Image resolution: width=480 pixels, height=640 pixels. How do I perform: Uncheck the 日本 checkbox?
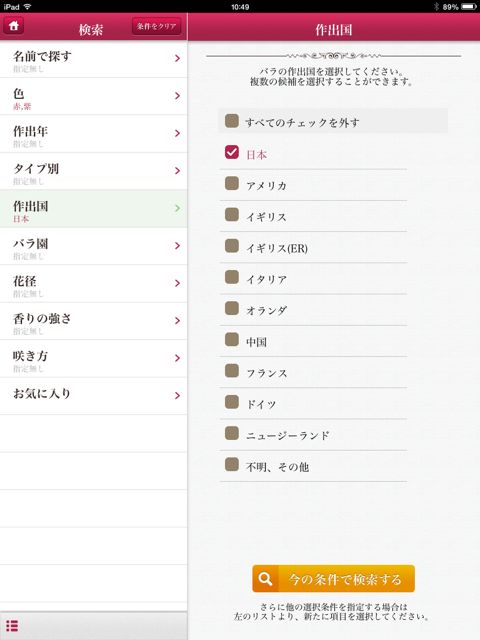click(x=232, y=152)
